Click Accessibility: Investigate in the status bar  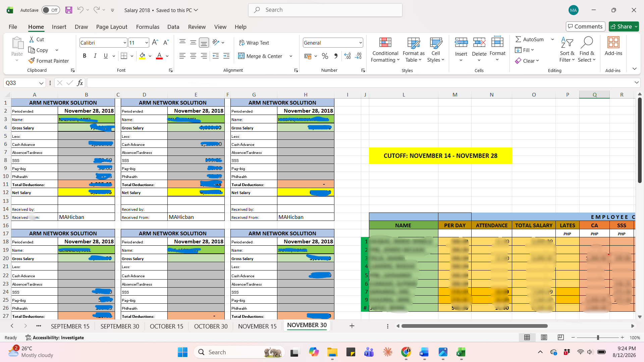55,338
